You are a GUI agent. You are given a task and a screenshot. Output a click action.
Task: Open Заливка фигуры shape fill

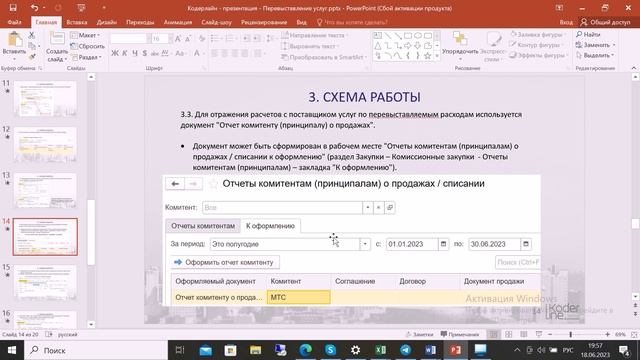(538, 35)
